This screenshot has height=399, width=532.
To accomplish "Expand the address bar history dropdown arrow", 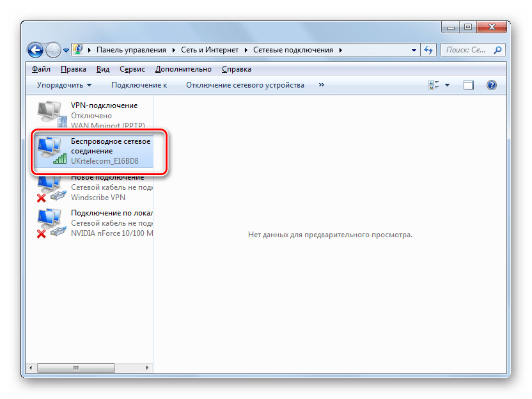I will 413,50.
